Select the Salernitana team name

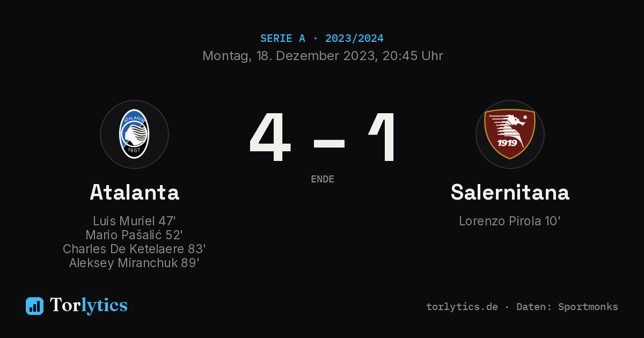pyautogui.click(x=510, y=192)
